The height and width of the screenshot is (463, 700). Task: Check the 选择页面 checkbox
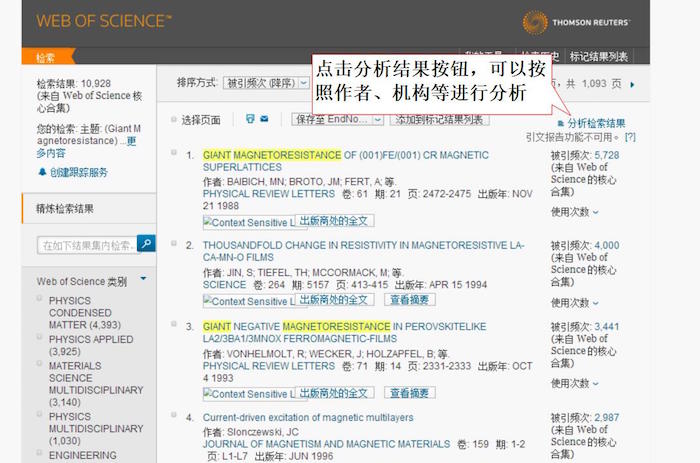174,119
